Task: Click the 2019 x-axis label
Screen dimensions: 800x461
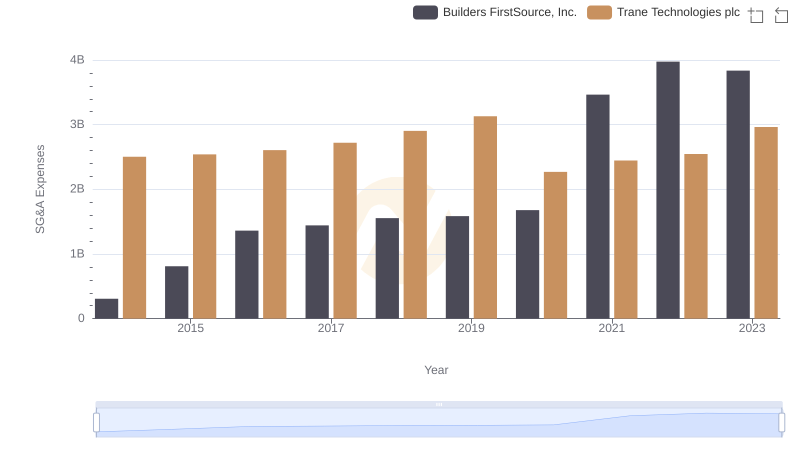Action: click(471, 328)
